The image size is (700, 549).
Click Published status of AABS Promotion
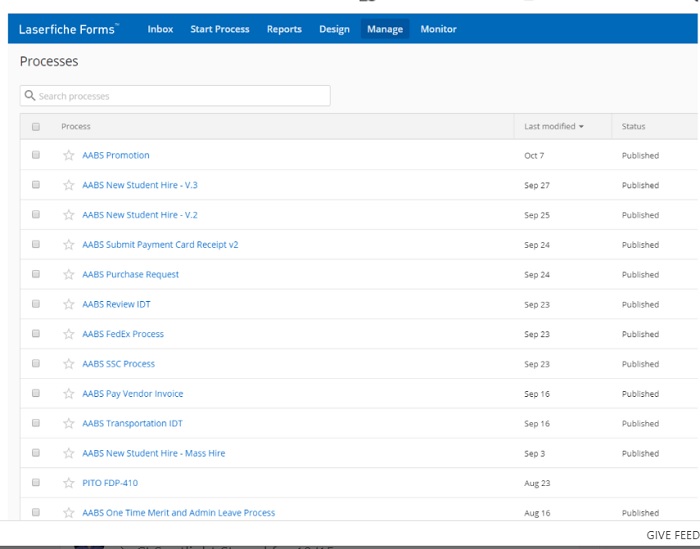point(640,156)
